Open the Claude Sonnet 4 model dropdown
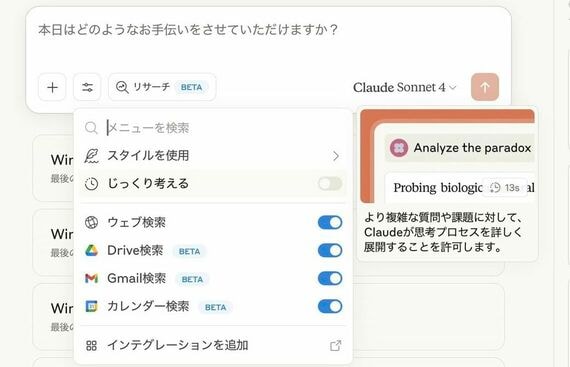The height and width of the screenshot is (367, 570). coord(405,87)
